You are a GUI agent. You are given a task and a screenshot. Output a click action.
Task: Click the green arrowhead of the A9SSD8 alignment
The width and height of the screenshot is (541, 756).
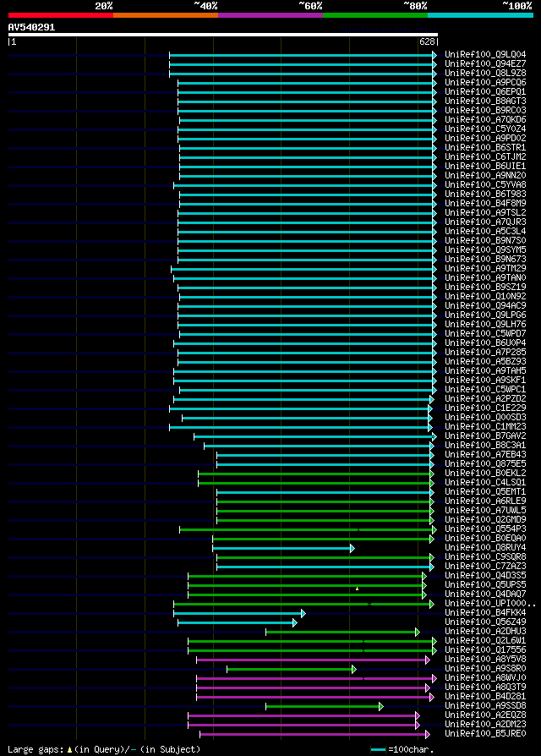tap(380, 706)
